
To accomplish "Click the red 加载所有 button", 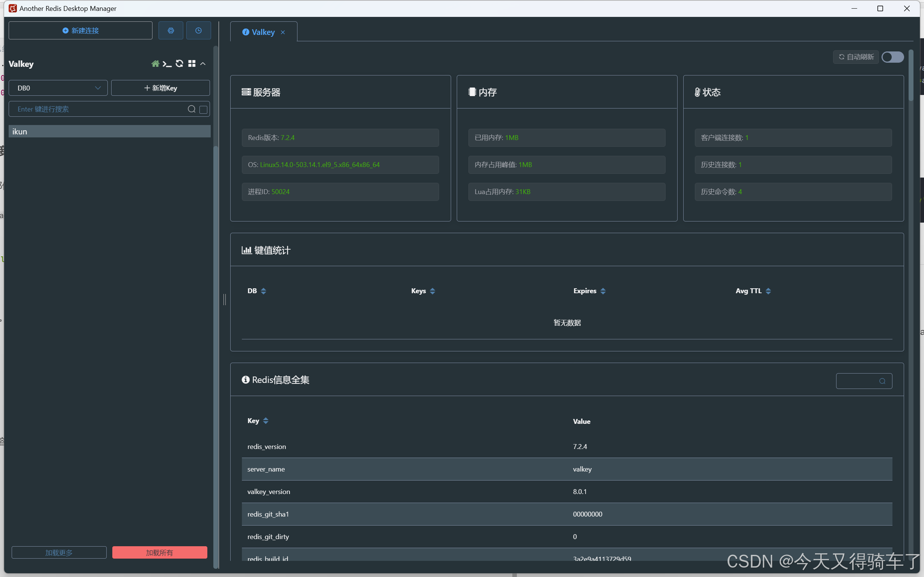I will click(160, 552).
